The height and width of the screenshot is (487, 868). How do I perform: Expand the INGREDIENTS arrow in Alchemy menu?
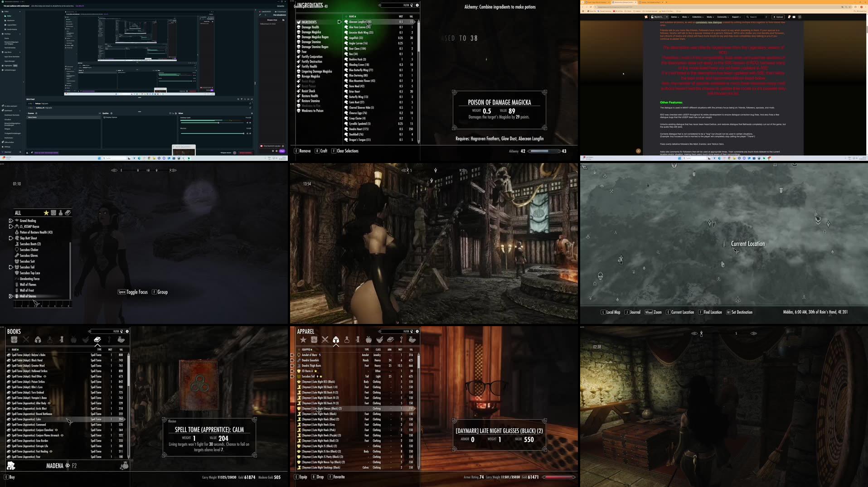pos(339,22)
